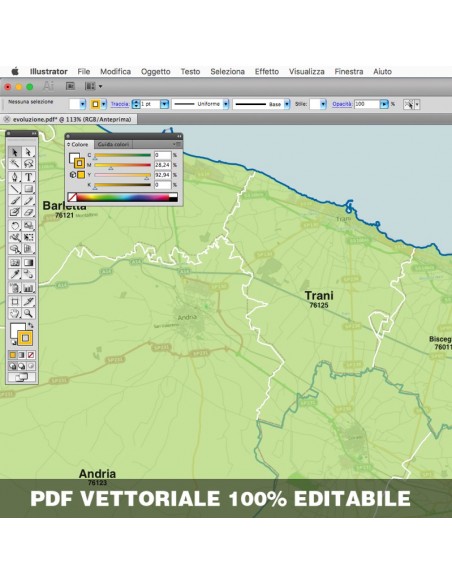Open the File menu
This screenshot has height=584, width=452.
(84, 72)
